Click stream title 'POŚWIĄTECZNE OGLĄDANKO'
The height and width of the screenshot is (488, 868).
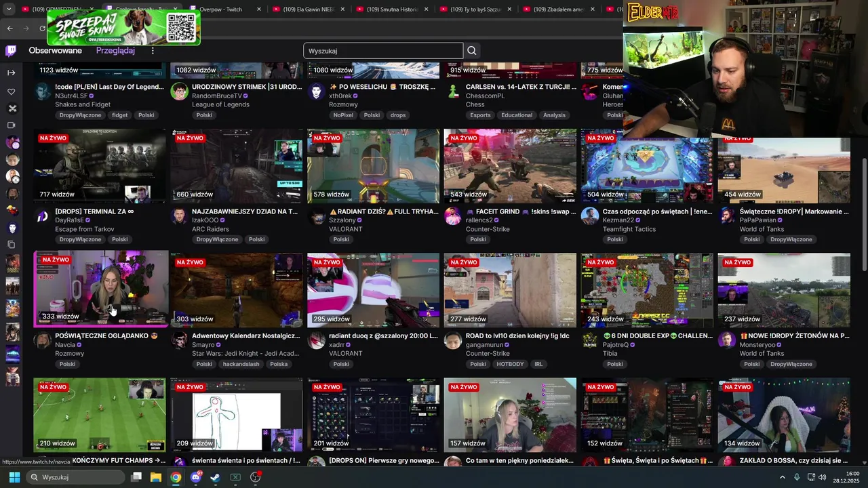click(x=106, y=335)
